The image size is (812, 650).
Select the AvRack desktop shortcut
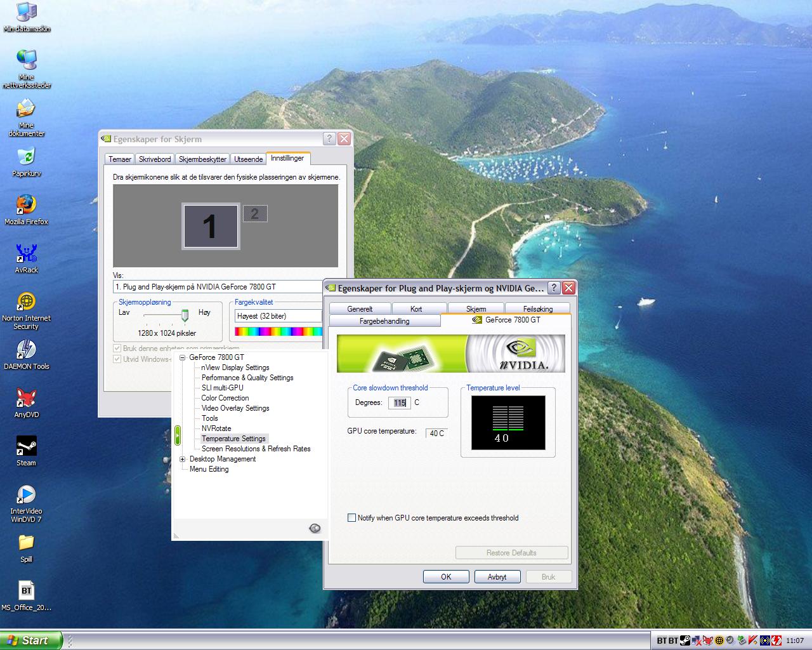pyautogui.click(x=26, y=258)
